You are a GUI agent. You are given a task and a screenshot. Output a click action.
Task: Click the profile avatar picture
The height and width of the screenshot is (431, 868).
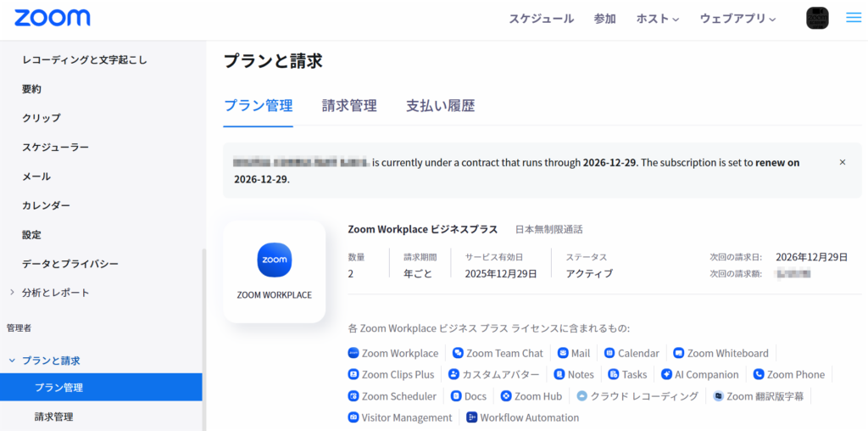point(817,18)
